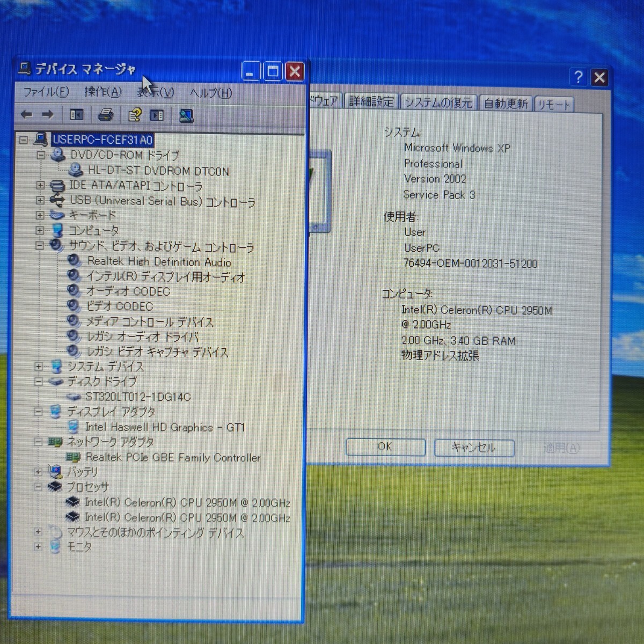644x644 pixels.
Task: Toggle the console tree pane toolbar icon
Action: (77, 115)
